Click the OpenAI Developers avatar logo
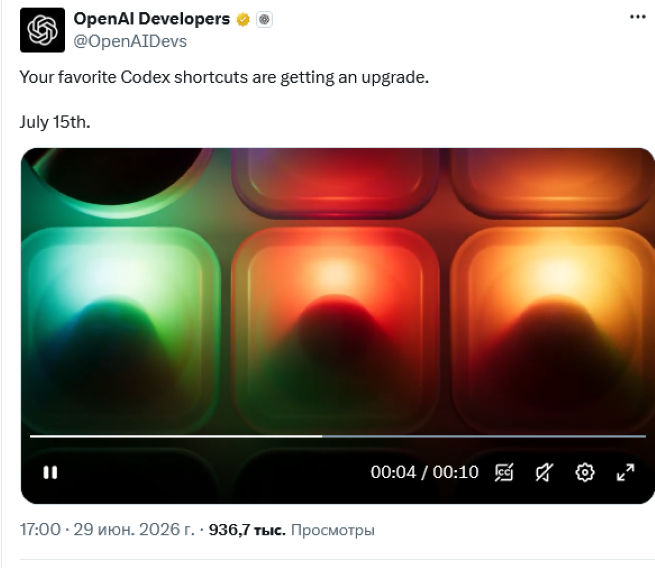The width and height of the screenshot is (655, 568). click(x=42, y=30)
